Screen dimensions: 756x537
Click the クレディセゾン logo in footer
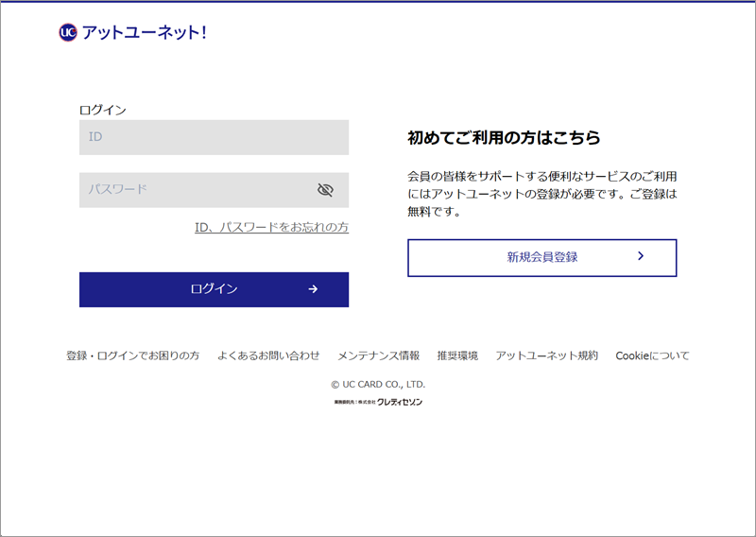[400, 402]
